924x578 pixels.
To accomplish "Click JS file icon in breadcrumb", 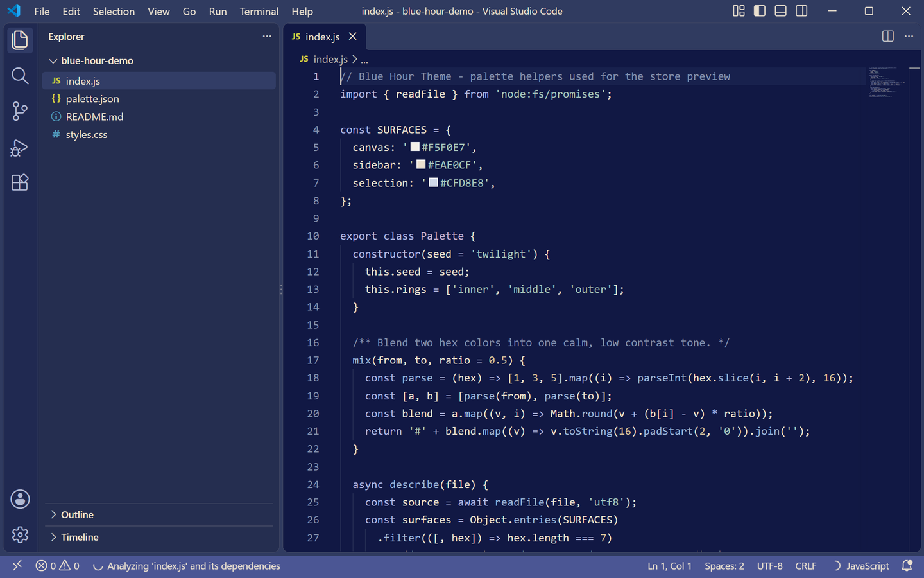I will pyautogui.click(x=304, y=59).
